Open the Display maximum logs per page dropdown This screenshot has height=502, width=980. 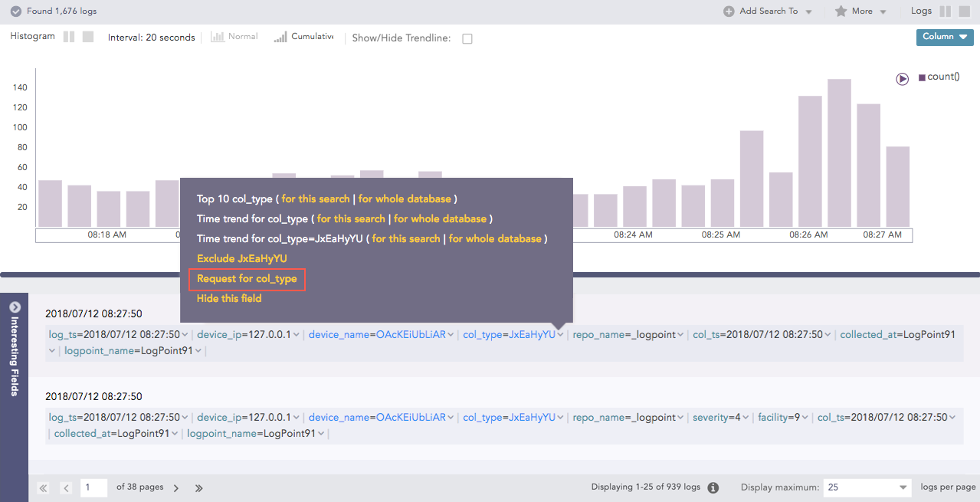[x=867, y=487]
